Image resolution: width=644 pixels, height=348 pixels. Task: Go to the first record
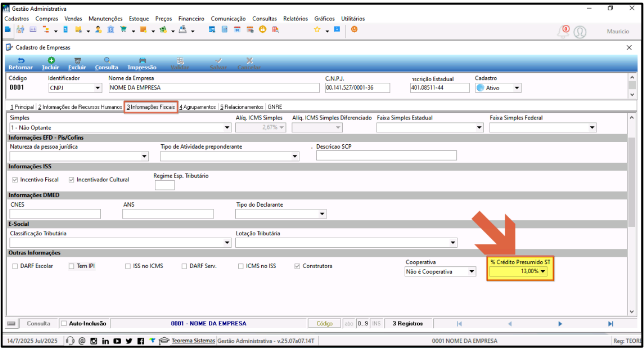point(459,324)
